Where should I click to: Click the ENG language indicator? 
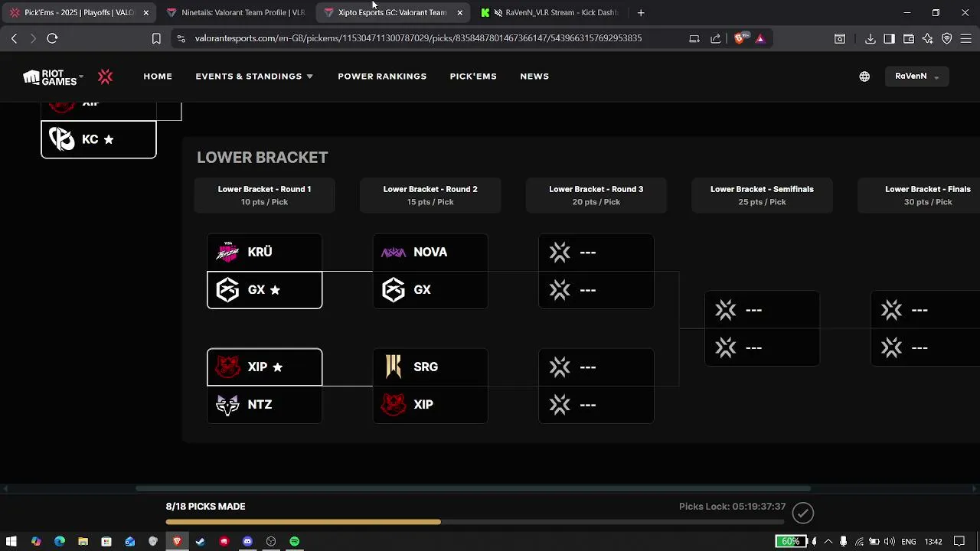(x=909, y=541)
